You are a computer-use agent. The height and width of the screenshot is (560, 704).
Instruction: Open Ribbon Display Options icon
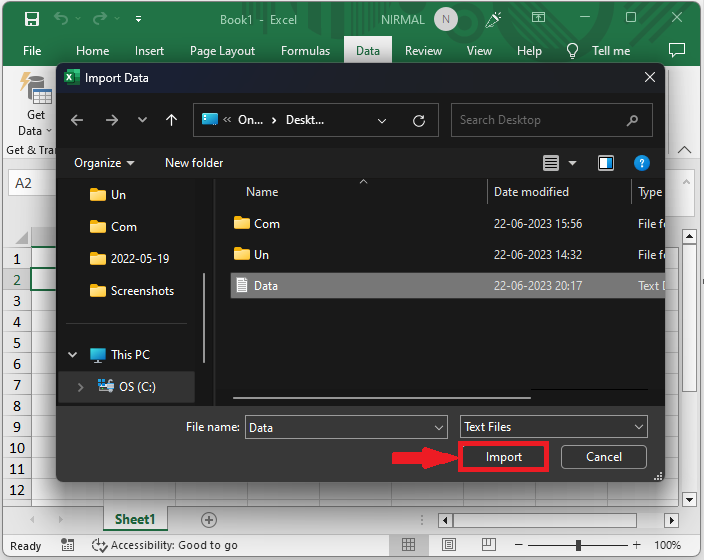pyautogui.click(x=538, y=18)
